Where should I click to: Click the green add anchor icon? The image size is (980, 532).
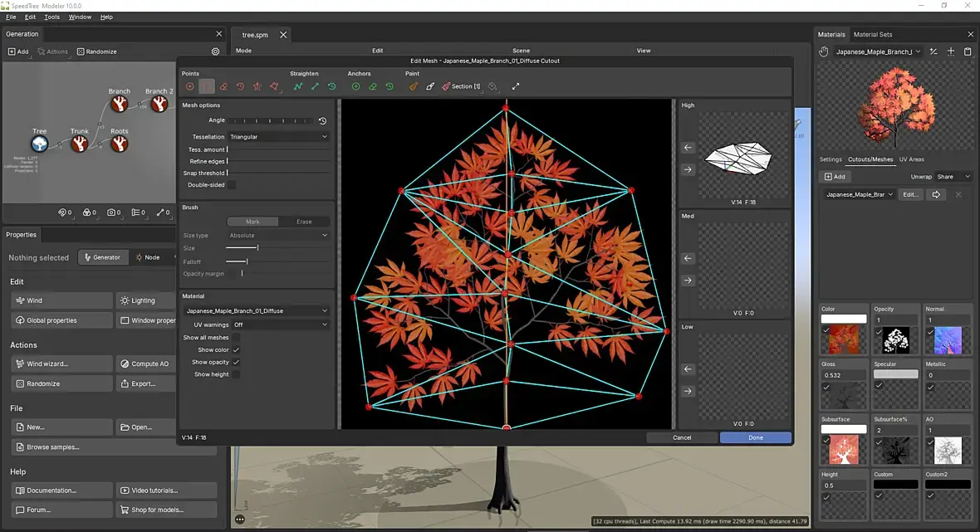[x=355, y=86]
